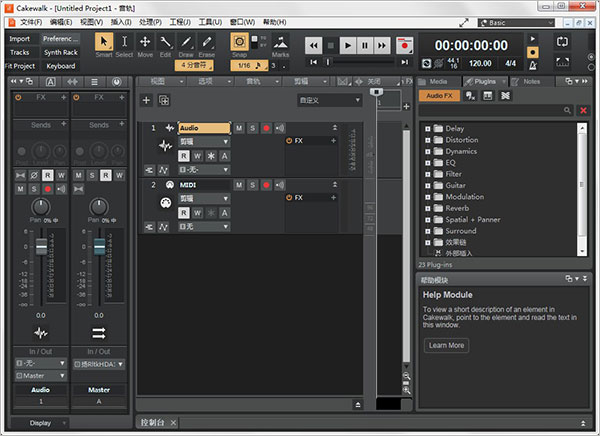
Task: Zoom out with the magnifier icon
Action: (406, 376)
